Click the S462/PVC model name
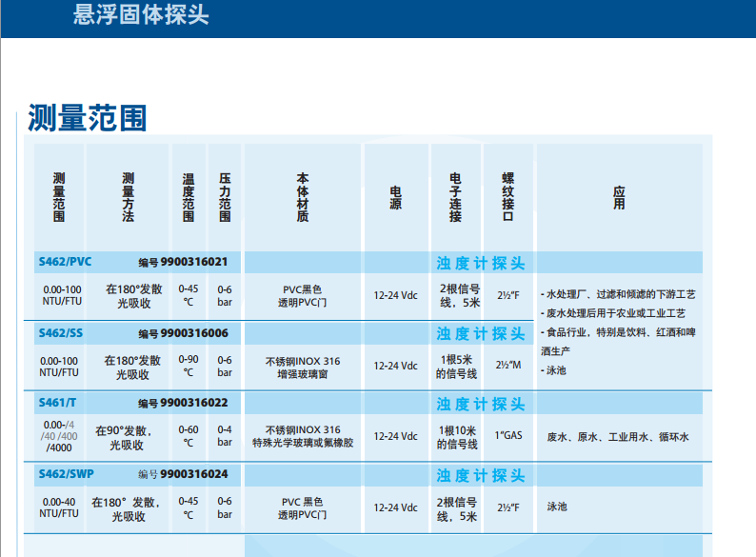This screenshot has height=557, width=756. [65, 262]
